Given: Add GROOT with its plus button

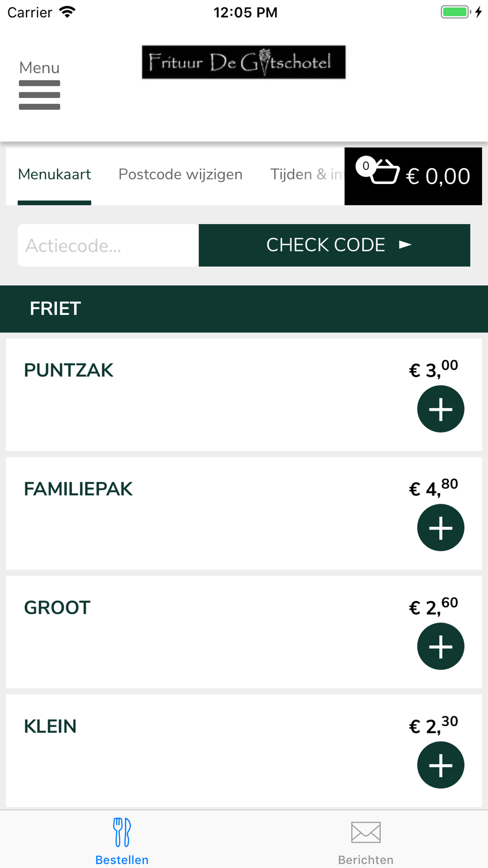Looking at the screenshot, I should point(441,646).
